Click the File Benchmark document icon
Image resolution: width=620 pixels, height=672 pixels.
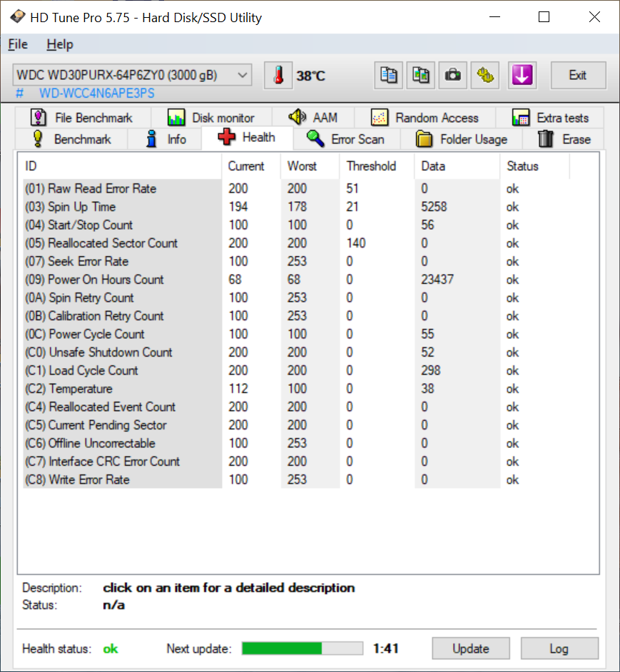tap(39, 118)
